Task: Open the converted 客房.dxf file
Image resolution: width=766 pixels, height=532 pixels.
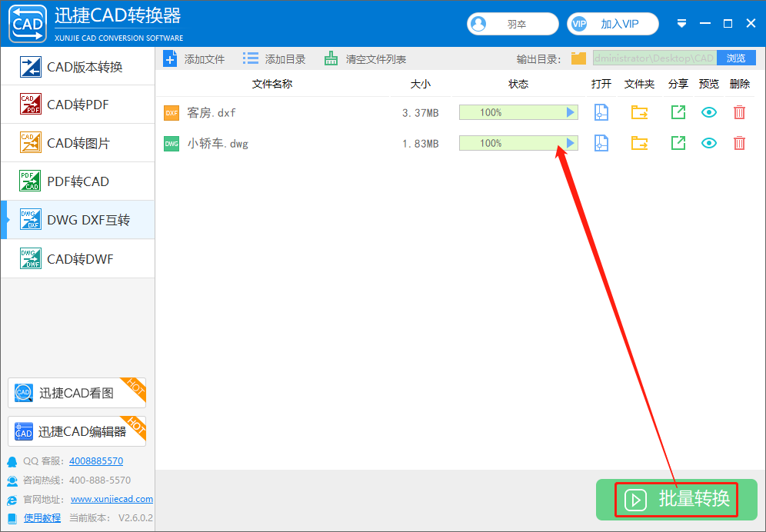Action: [601, 112]
